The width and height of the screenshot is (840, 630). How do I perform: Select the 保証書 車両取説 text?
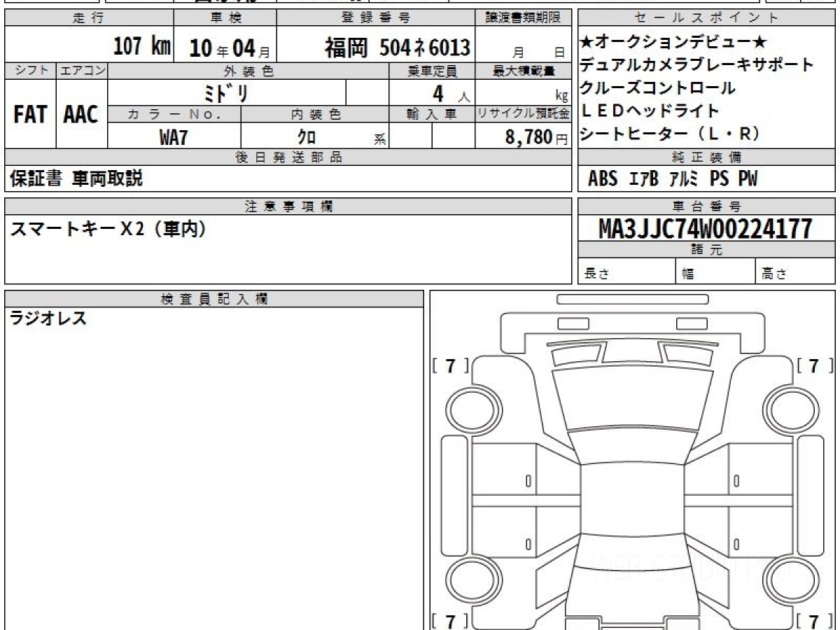pyautogui.click(x=76, y=178)
